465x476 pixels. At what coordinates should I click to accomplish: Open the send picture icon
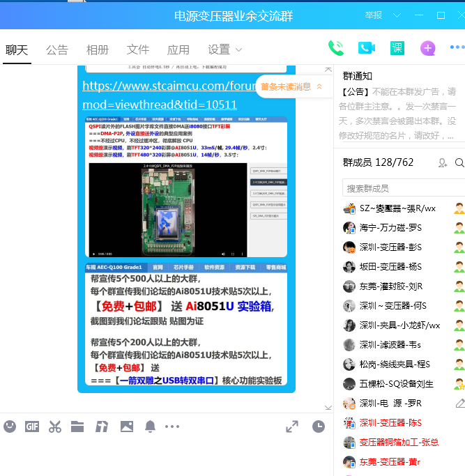pos(127,427)
